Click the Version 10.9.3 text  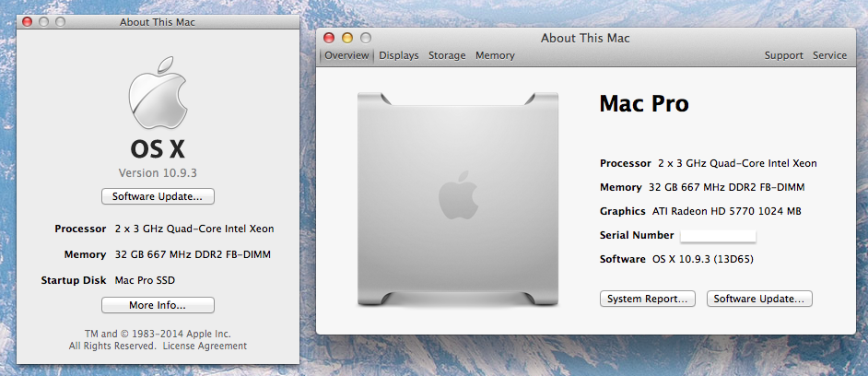(x=158, y=173)
